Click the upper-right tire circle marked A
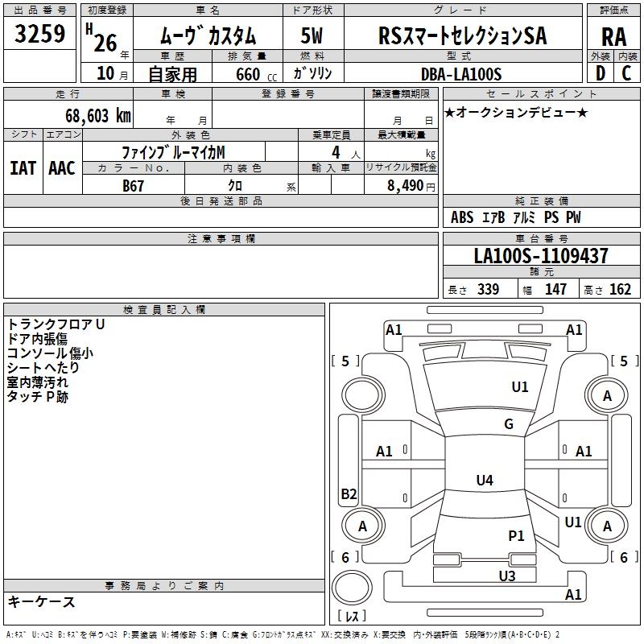This screenshot has width=644, height=644. [x=607, y=395]
